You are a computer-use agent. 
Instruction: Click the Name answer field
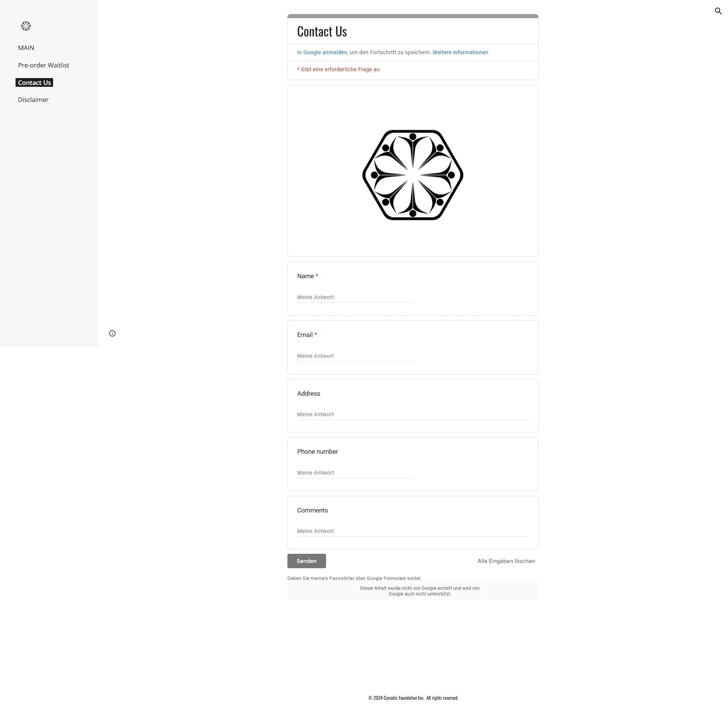355,297
